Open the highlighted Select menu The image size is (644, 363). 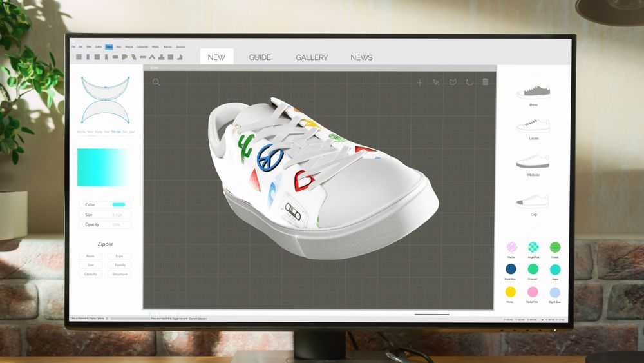pyautogui.click(x=109, y=47)
